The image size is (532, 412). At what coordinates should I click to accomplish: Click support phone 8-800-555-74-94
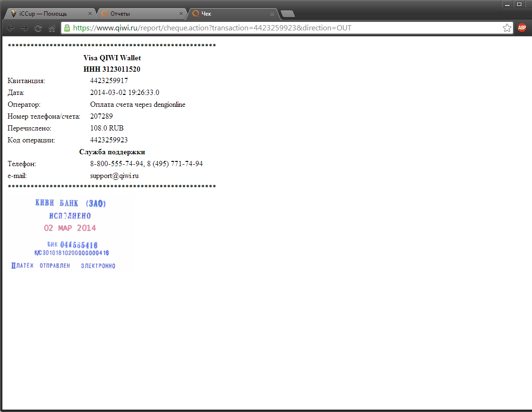point(117,164)
